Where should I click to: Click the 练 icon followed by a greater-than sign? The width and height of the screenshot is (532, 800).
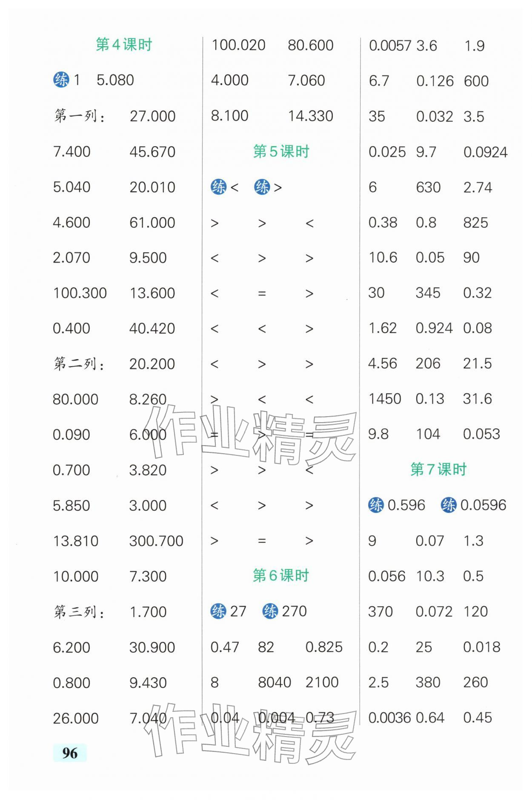[x=262, y=187]
